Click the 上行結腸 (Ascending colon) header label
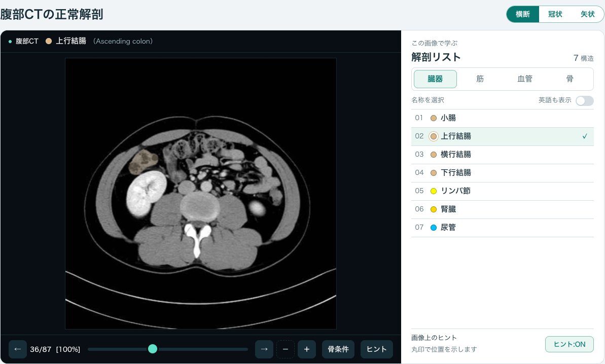 point(104,41)
